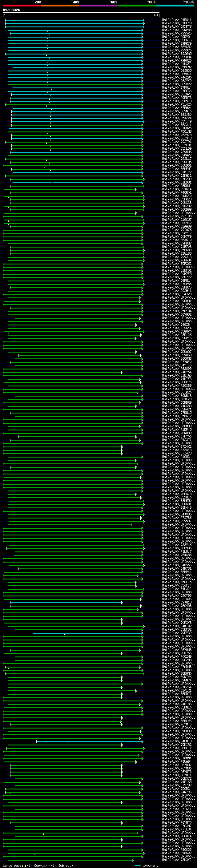Select hit label UniRef100_P62899
197x868 pixels.
point(177,369)
